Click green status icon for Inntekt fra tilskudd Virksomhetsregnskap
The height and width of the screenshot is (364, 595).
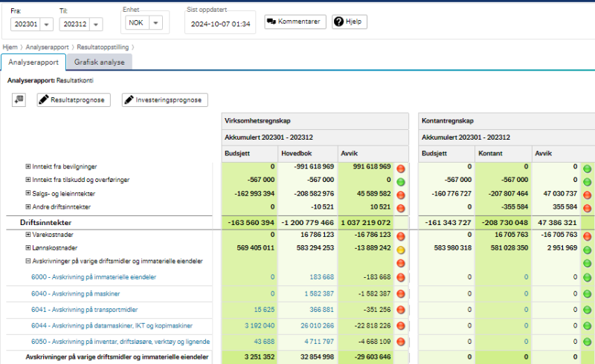(x=401, y=181)
